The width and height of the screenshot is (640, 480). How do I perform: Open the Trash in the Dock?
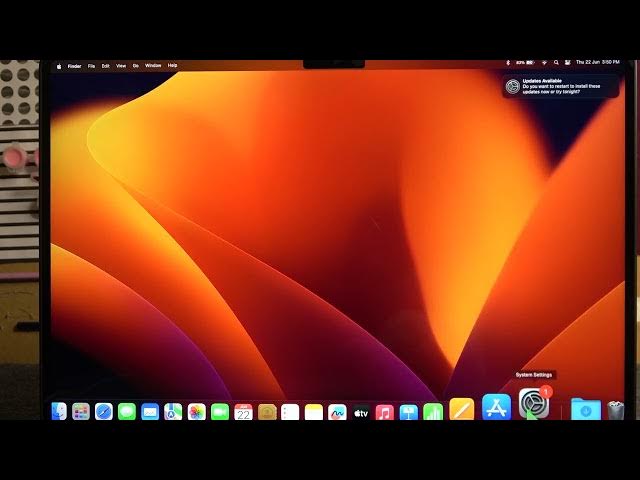pyautogui.click(x=616, y=410)
